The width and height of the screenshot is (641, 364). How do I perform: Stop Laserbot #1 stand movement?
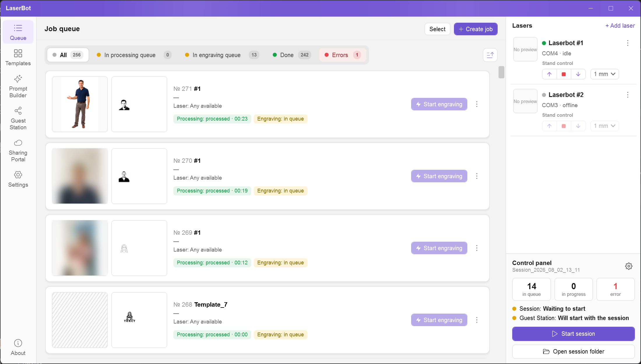tap(564, 74)
